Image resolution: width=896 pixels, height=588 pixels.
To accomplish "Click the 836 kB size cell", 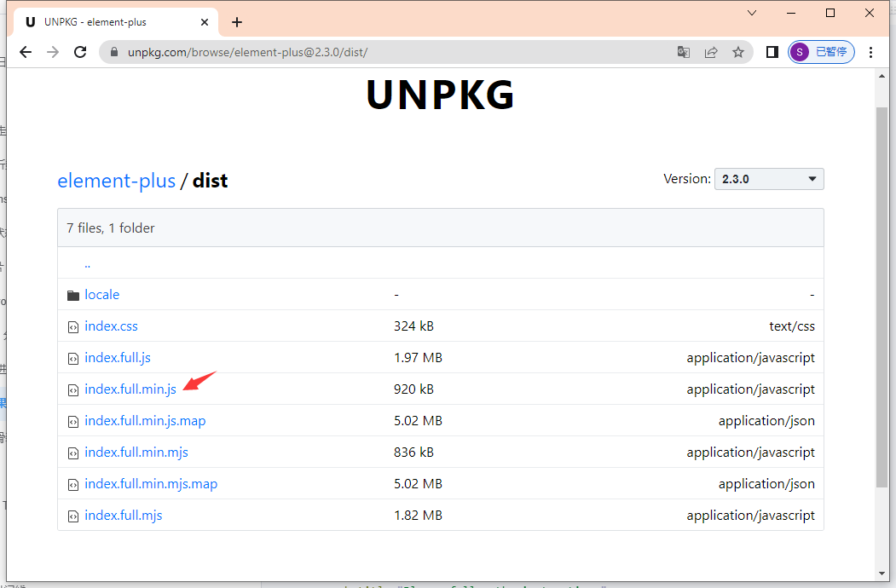I will [x=413, y=452].
